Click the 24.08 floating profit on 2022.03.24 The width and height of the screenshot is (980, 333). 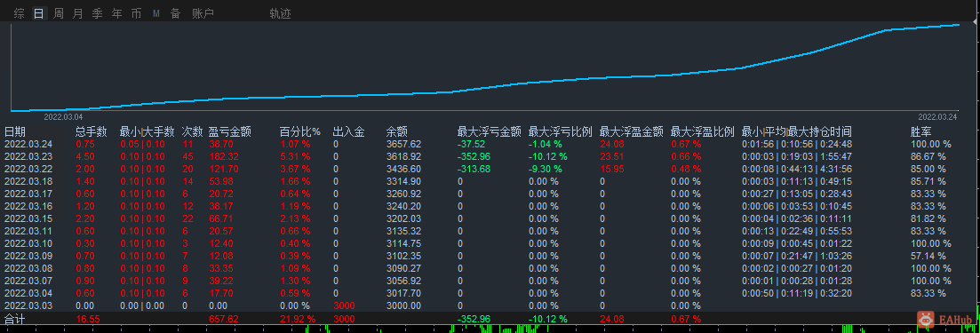click(611, 144)
